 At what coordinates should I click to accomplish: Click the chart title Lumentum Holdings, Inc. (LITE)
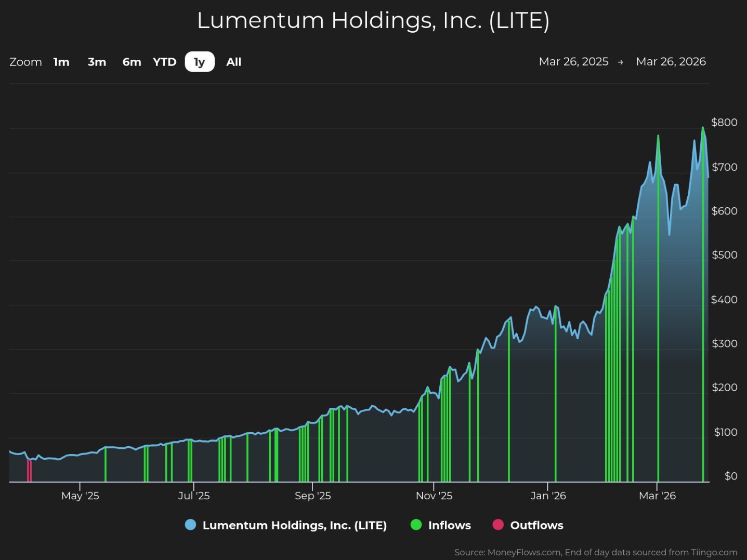[373, 21]
